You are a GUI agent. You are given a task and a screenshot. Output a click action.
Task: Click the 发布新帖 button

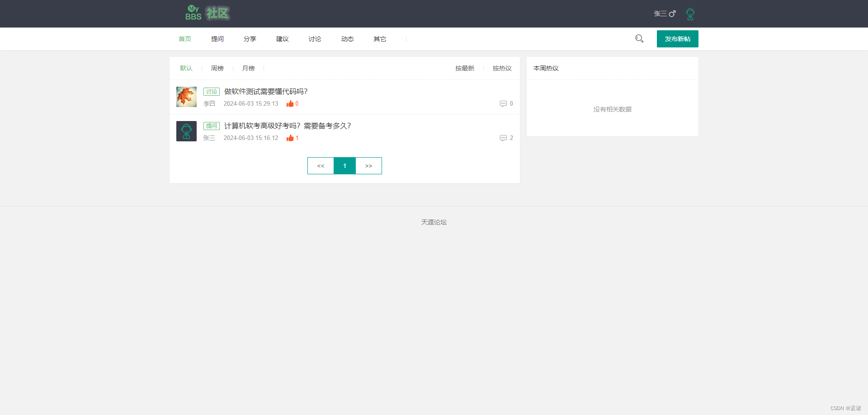click(677, 39)
